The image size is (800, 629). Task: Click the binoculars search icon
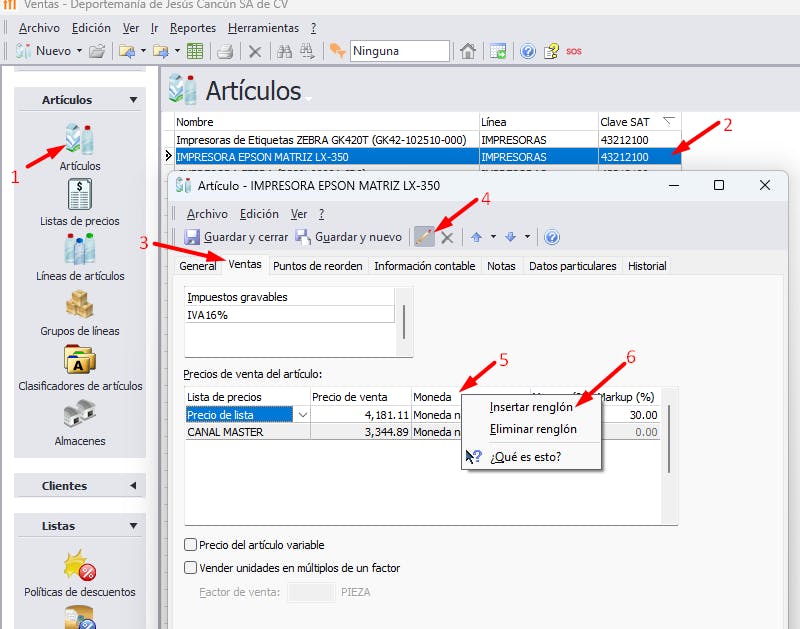pos(284,51)
